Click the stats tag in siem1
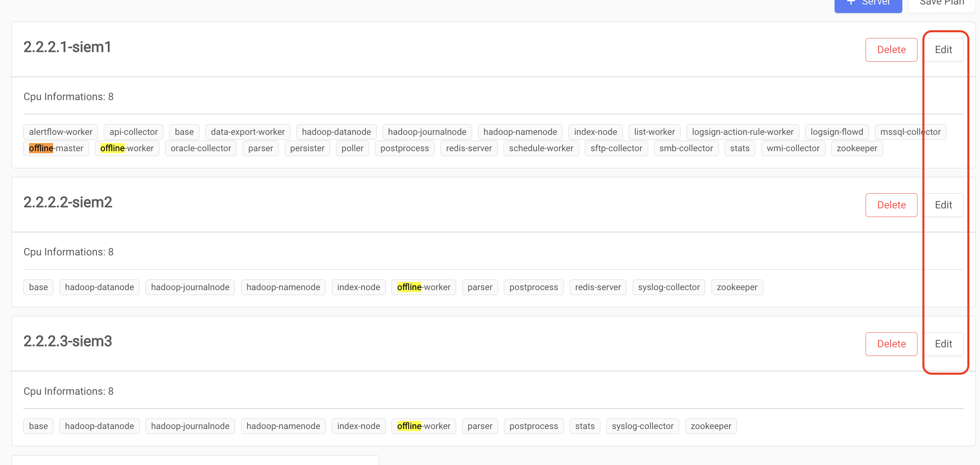 740,148
